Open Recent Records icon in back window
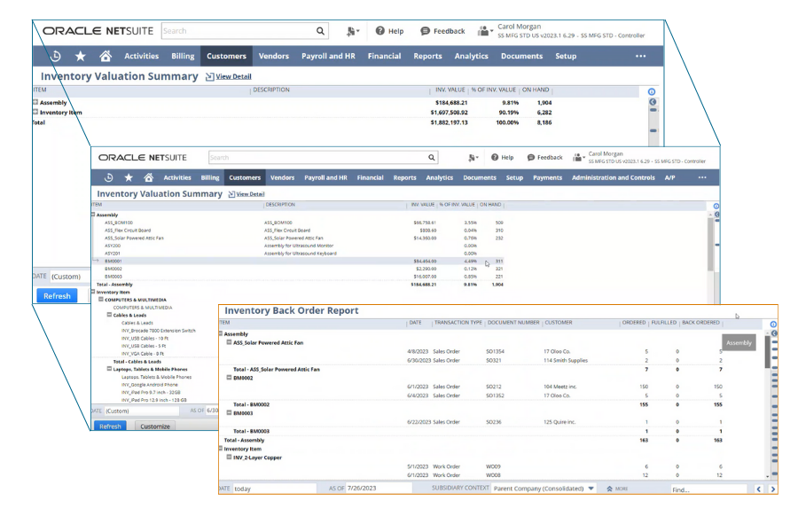Screen dimensions: 798x532 56,57
